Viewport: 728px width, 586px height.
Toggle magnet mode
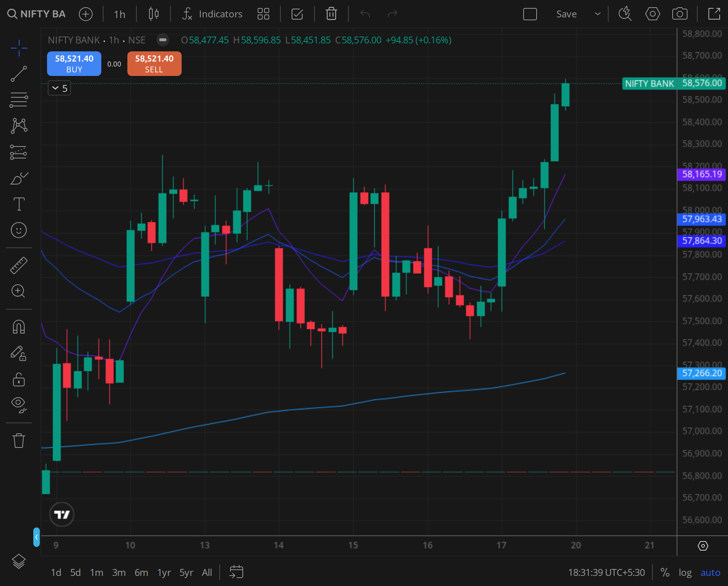pyautogui.click(x=19, y=327)
